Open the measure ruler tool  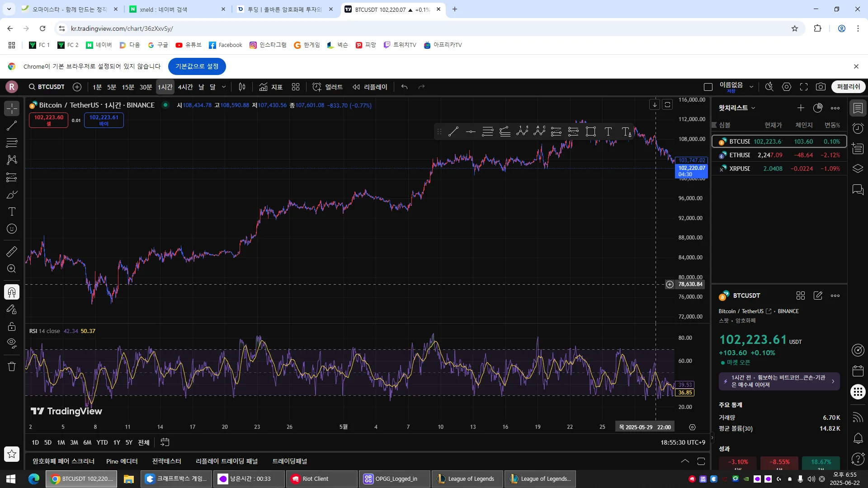pyautogui.click(x=12, y=252)
